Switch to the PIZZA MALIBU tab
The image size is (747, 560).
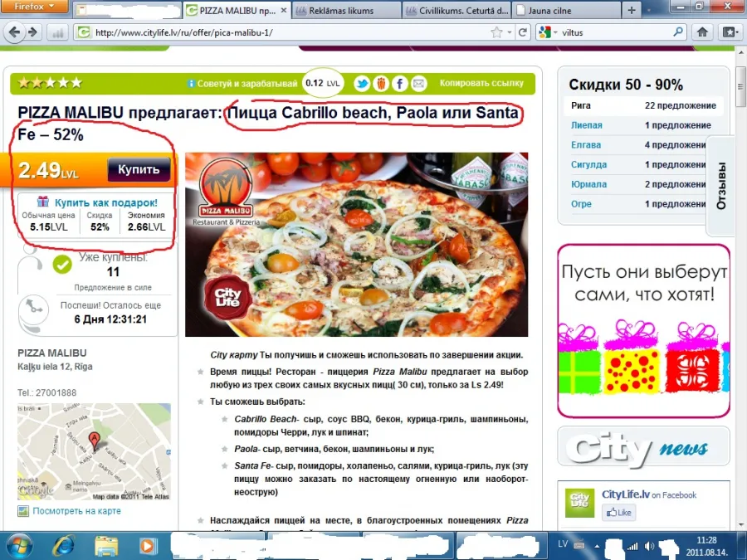point(237,11)
